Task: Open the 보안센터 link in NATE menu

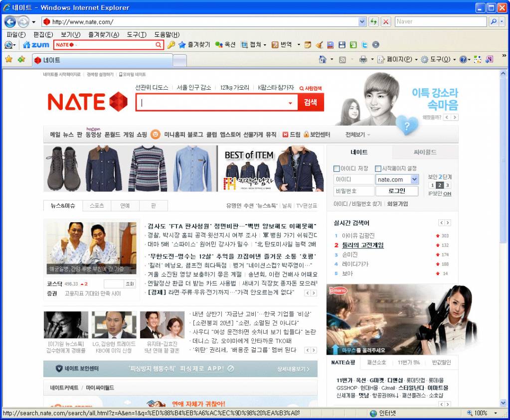Action: click(317, 135)
